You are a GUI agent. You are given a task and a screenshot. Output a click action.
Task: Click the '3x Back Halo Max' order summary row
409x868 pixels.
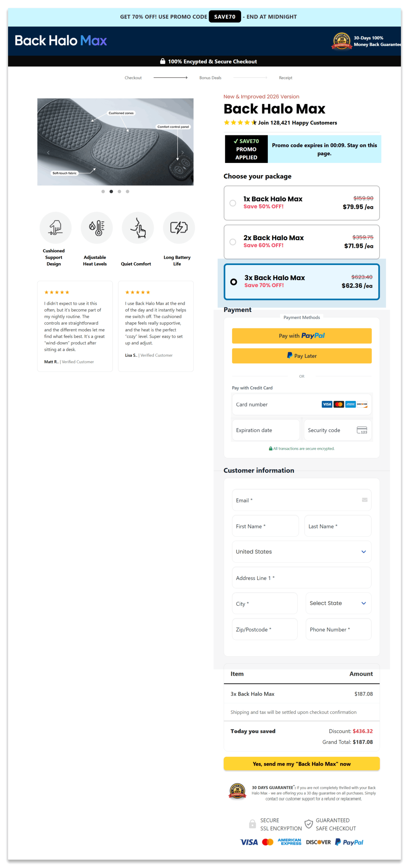(x=302, y=694)
